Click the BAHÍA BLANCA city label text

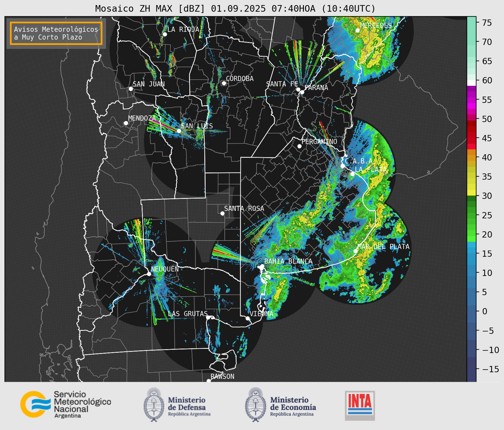[288, 261]
